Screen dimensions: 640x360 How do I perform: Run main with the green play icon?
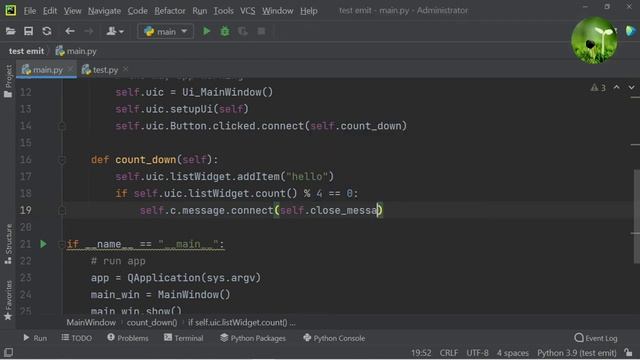click(207, 31)
